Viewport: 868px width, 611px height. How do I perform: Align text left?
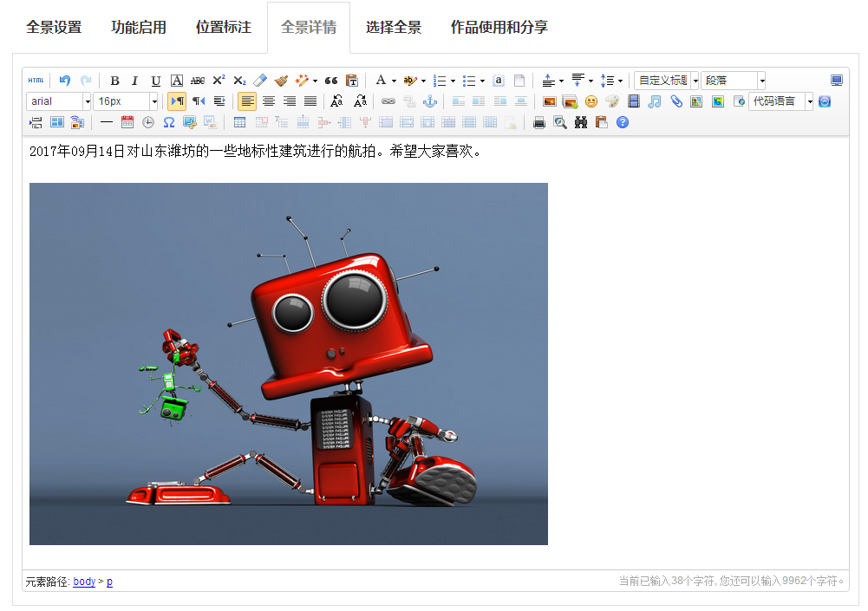click(247, 101)
